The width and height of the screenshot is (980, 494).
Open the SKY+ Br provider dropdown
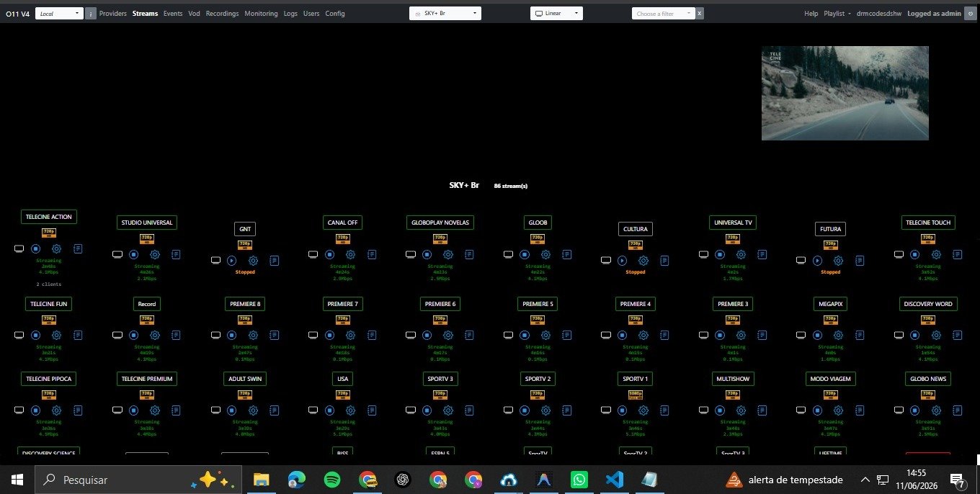click(x=445, y=13)
